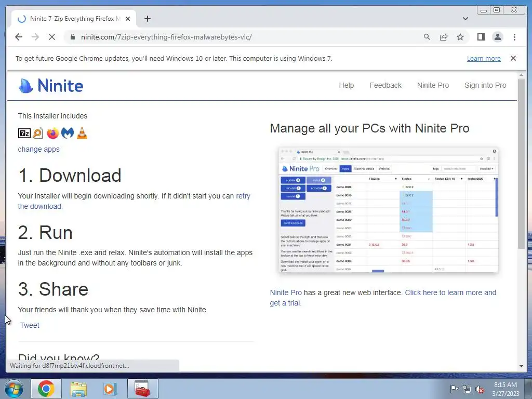The height and width of the screenshot is (399, 532).
Task: Open the Chrome profile avatar
Action: (x=498, y=37)
